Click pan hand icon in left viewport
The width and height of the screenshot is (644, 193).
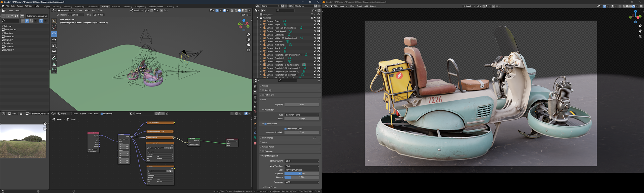pyautogui.click(x=248, y=40)
